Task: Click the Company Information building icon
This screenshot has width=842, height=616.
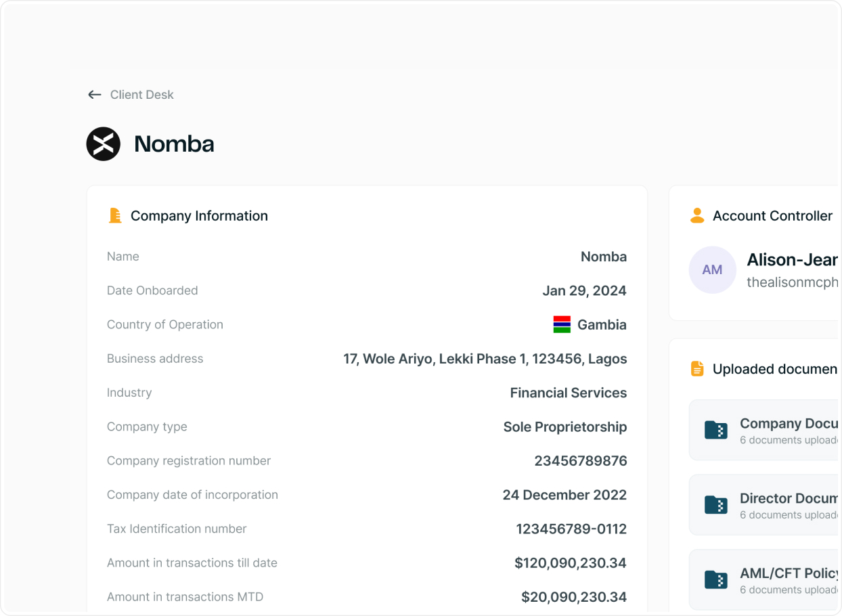Action: tap(115, 216)
